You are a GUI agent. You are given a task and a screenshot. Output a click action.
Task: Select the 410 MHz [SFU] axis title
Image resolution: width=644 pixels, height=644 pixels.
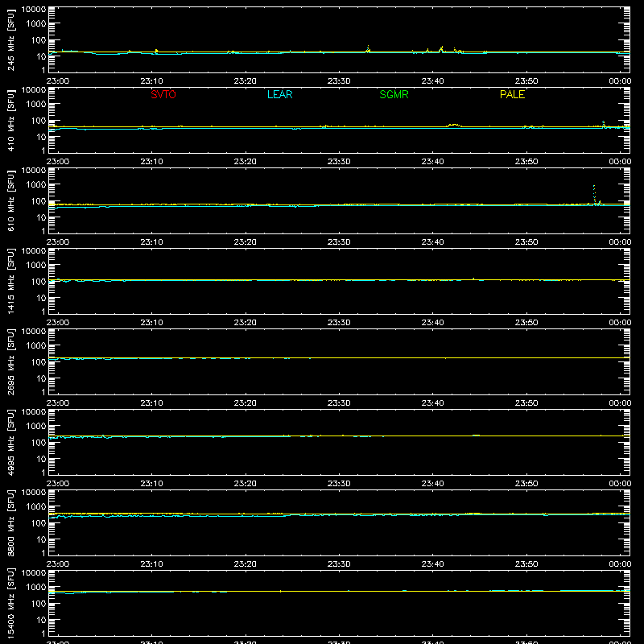(x=10, y=120)
